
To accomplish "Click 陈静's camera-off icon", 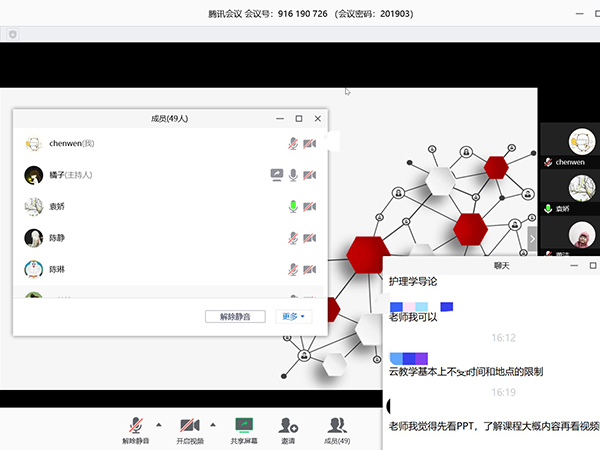I will pos(310,238).
